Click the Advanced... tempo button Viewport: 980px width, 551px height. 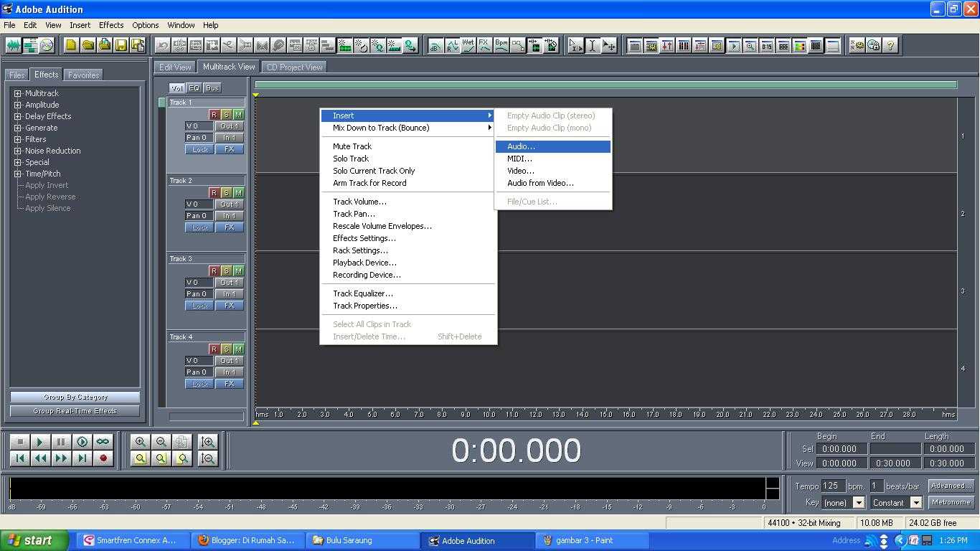pos(951,486)
